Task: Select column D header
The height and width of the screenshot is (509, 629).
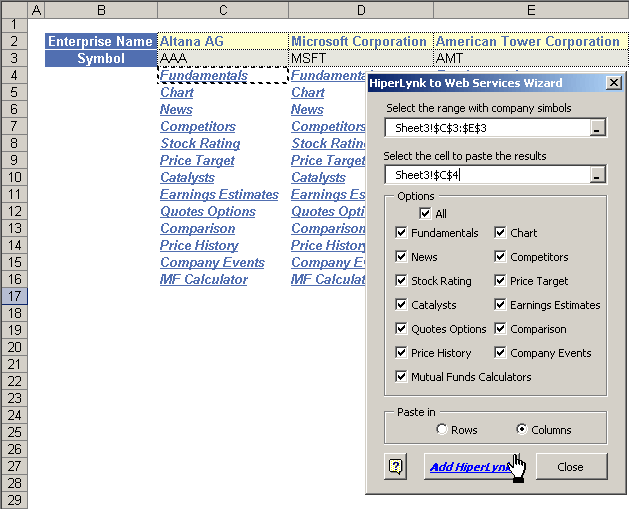Action: tap(361, 10)
